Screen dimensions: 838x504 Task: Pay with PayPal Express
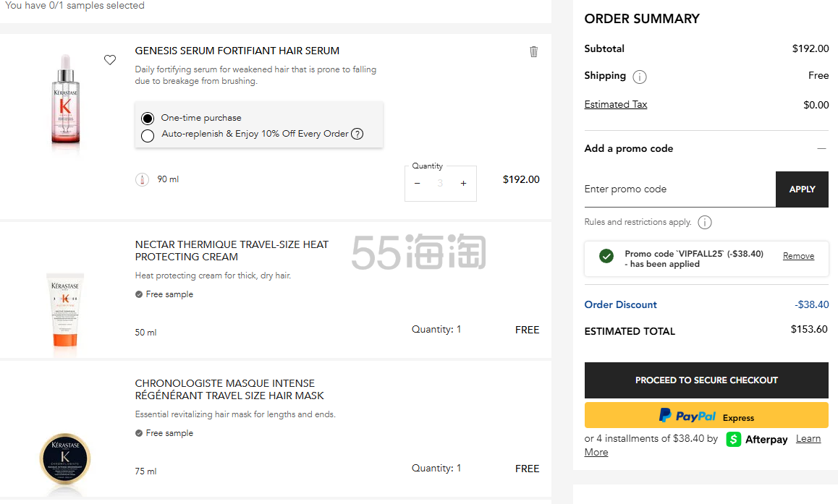click(x=706, y=415)
